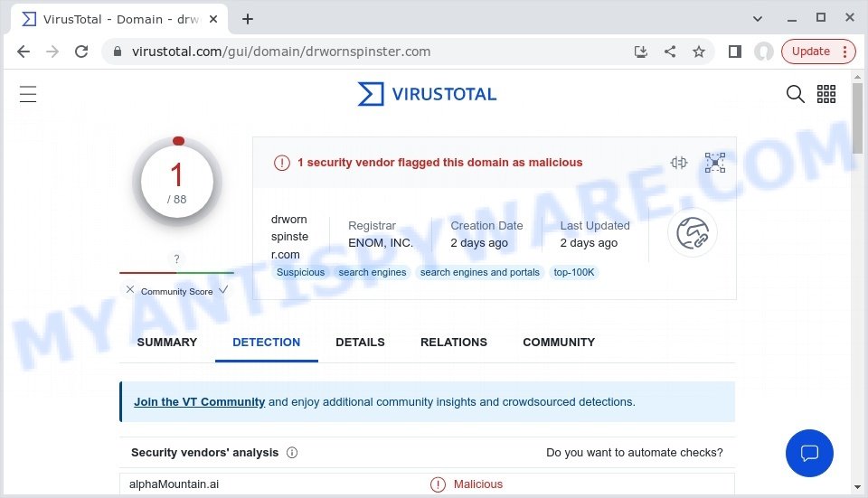Click the alphaMountain.ai Malicious warning icon
Image resolution: width=868 pixels, height=498 pixels.
coord(438,484)
